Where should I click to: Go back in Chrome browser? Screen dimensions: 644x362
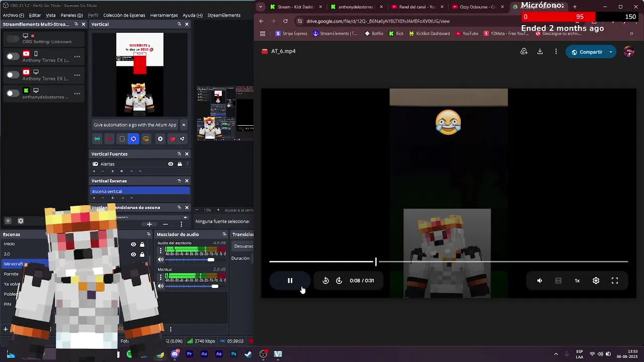click(261, 21)
